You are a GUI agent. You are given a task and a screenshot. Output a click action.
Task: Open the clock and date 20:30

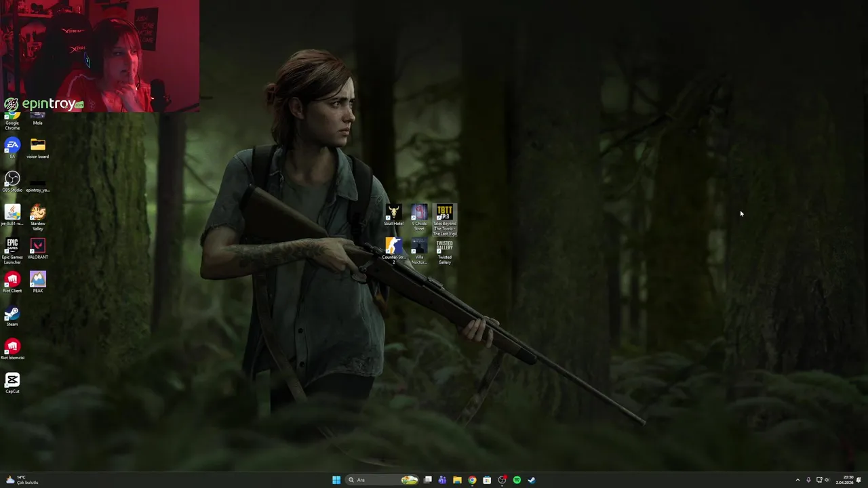coord(844,480)
